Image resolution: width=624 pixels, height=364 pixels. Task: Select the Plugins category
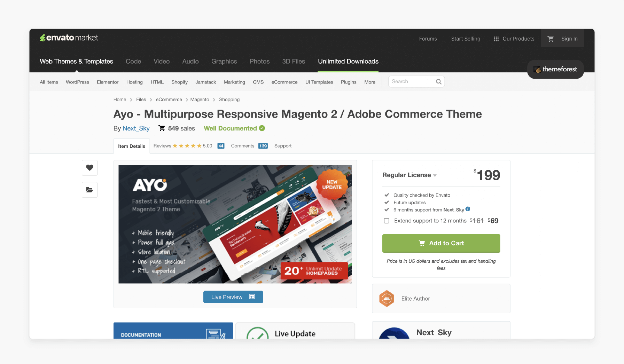349,82
